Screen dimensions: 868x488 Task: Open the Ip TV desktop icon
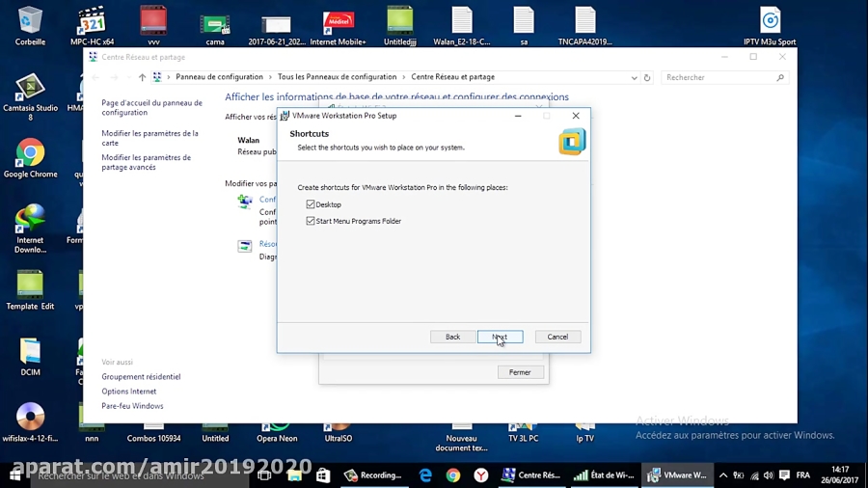(x=585, y=434)
